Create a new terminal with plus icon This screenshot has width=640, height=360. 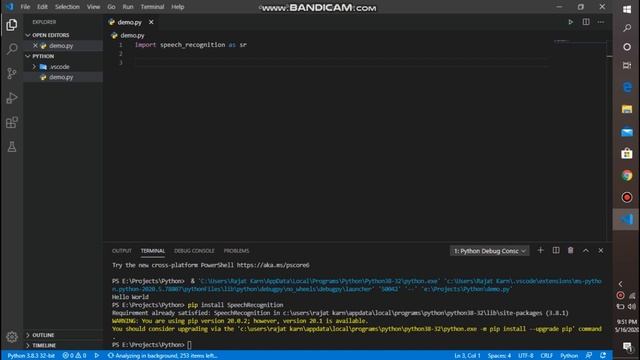(x=540, y=251)
